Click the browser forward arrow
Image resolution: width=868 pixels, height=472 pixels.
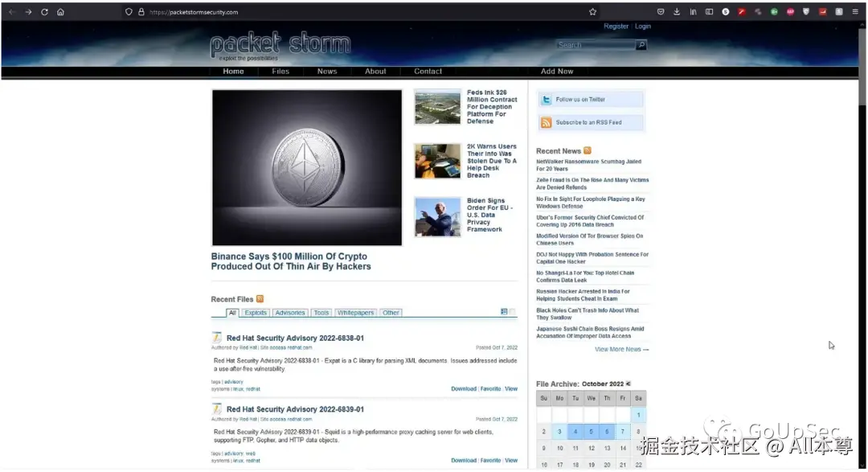click(x=28, y=11)
